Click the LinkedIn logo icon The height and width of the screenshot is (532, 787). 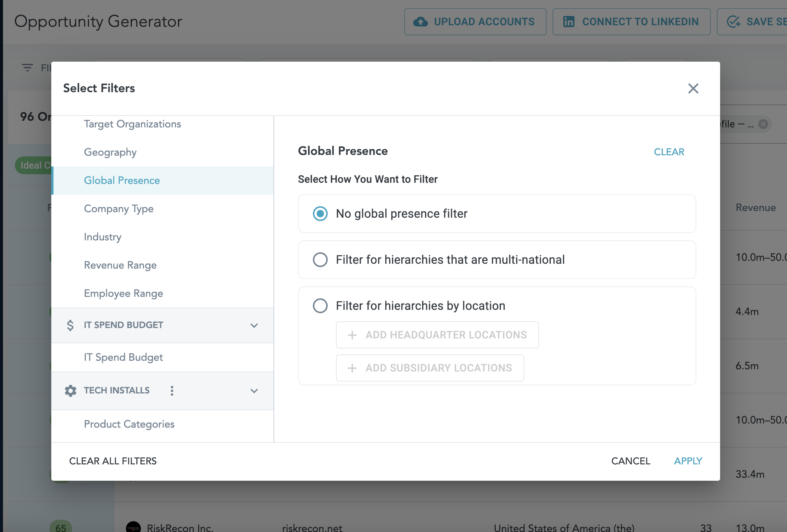click(569, 22)
